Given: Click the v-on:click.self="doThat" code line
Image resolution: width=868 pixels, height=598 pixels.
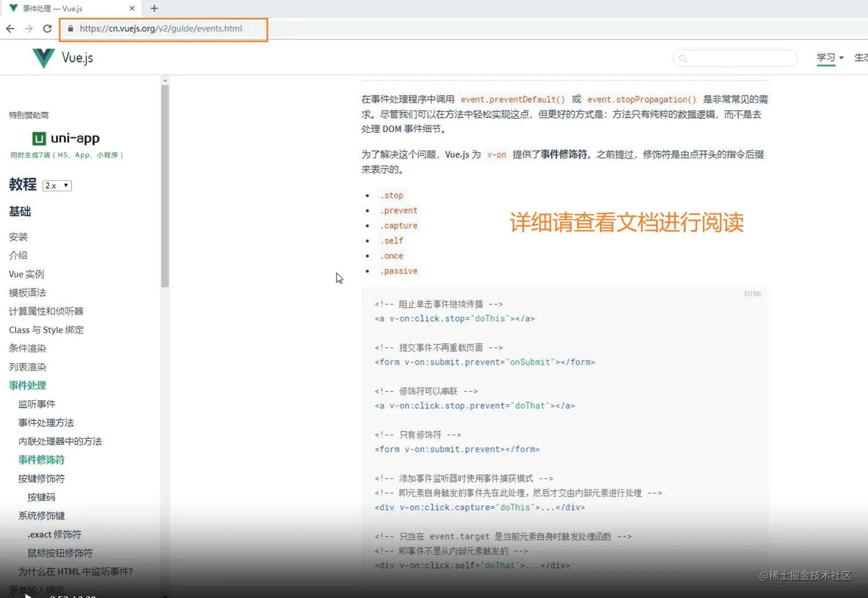Looking at the screenshot, I should [x=472, y=565].
